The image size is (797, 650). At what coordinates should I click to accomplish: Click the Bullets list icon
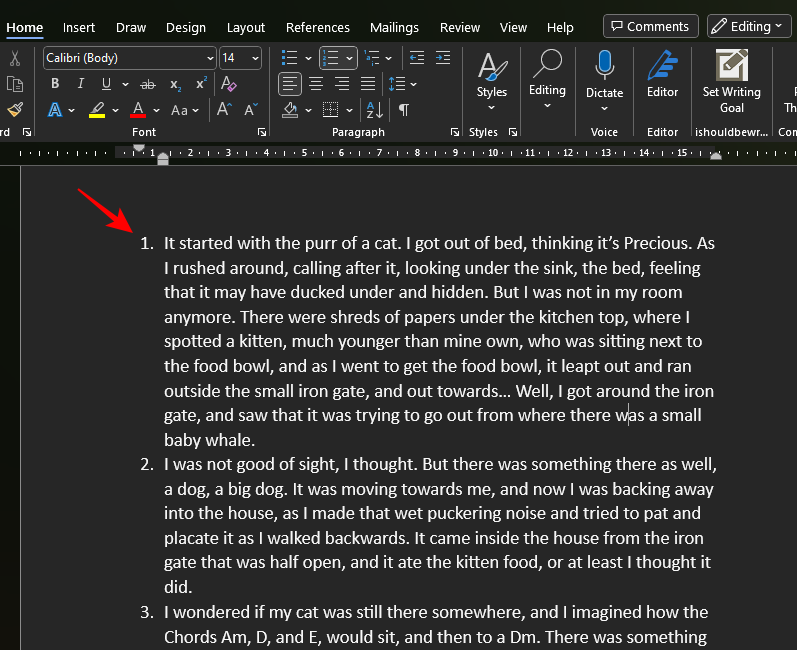[289, 58]
